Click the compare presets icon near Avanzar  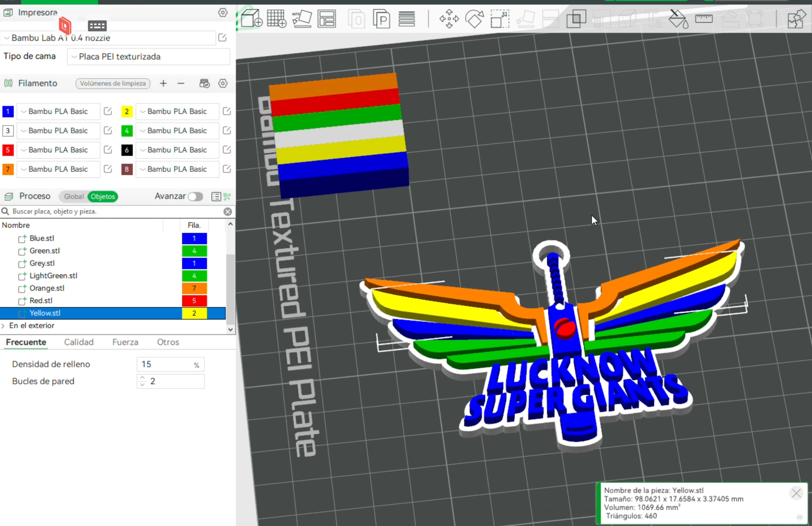227,196
